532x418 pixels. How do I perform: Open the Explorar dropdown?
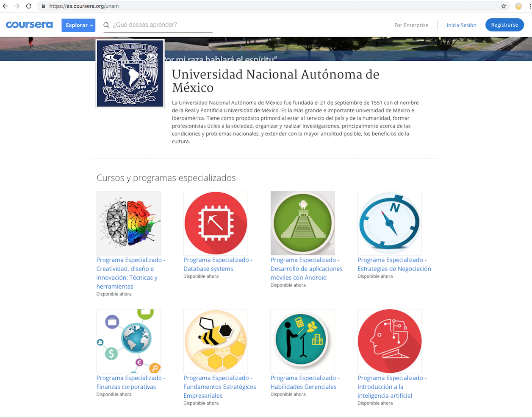point(78,25)
